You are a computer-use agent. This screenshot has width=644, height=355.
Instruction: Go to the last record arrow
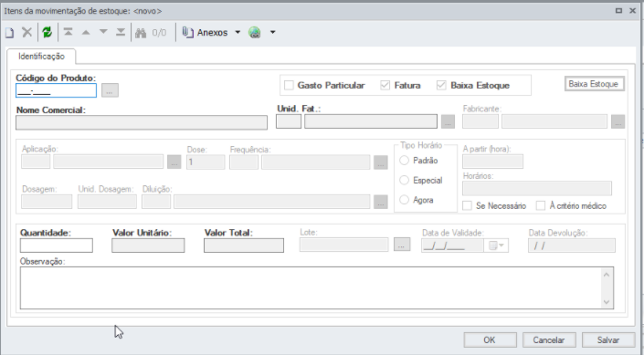[121, 32]
